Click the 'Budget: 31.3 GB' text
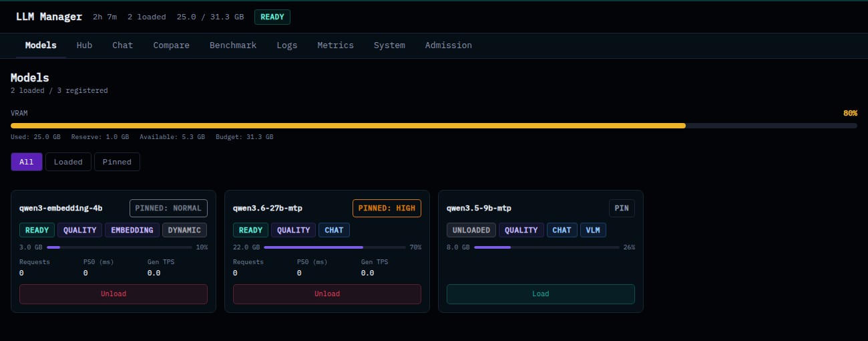 click(x=244, y=136)
